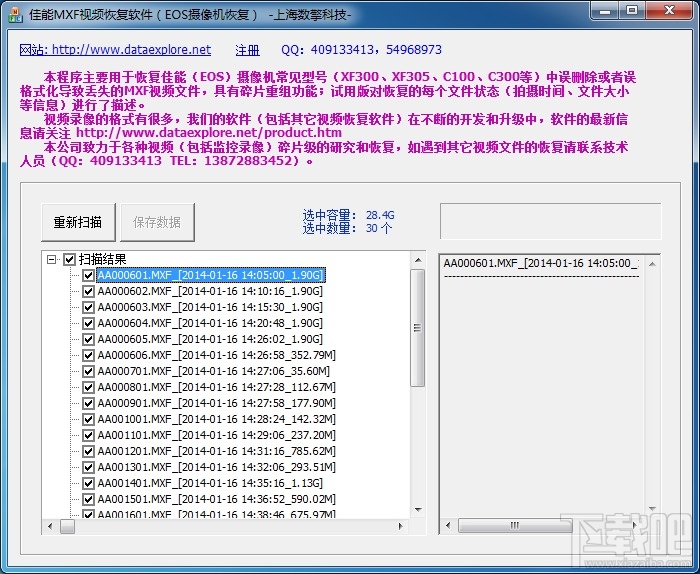Select the 扫描结果 root label

click(103, 259)
